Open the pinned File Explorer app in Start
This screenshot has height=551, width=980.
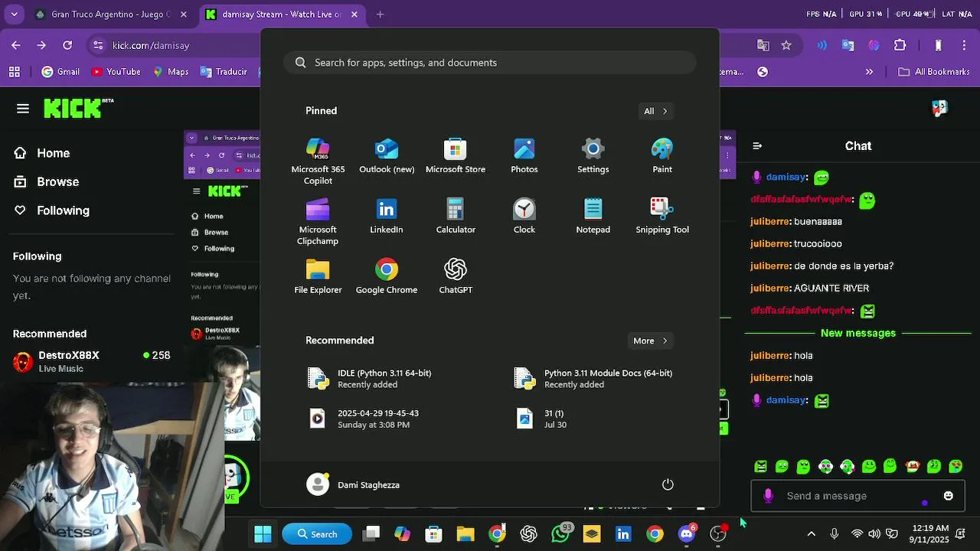tap(318, 277)
